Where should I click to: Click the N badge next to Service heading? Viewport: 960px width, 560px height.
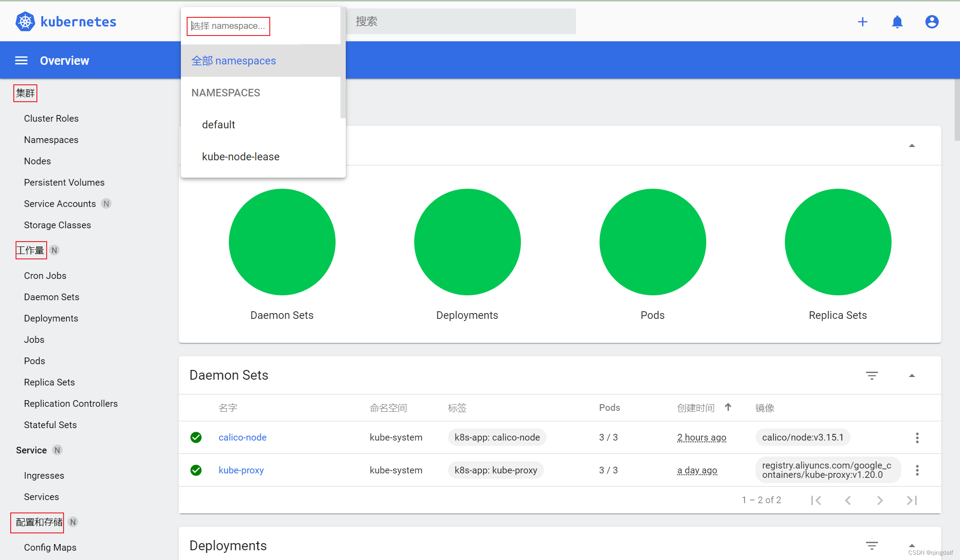57,450
